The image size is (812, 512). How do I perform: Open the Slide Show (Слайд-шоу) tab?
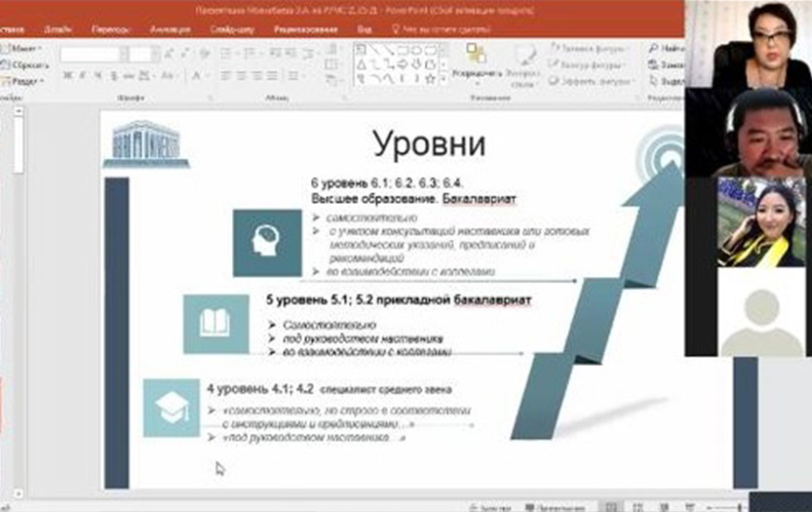coord(232,29)
